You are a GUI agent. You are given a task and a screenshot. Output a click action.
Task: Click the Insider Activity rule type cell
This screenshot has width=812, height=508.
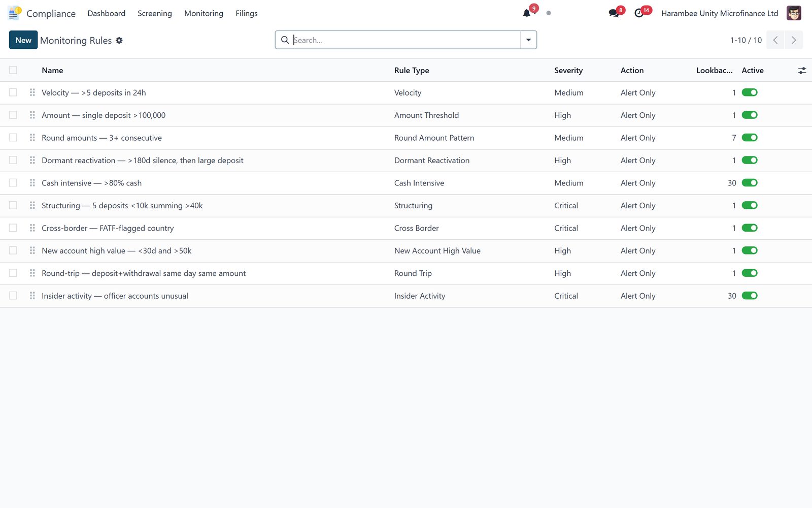tap(420, 296)
